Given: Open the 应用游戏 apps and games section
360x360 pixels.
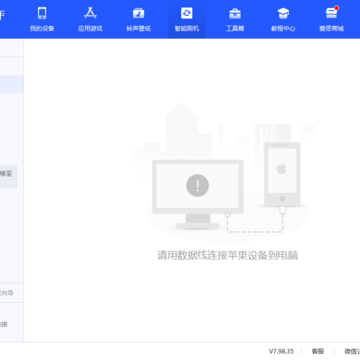Looking at the screenshot, I should pyautogui.click(x=90, y=19).
